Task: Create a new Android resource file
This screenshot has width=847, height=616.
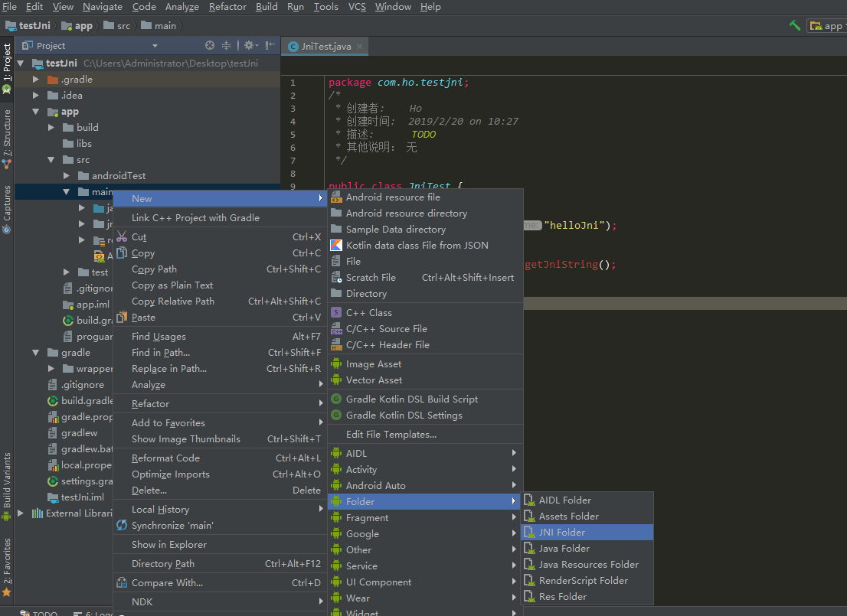Action: coord(425,197)
